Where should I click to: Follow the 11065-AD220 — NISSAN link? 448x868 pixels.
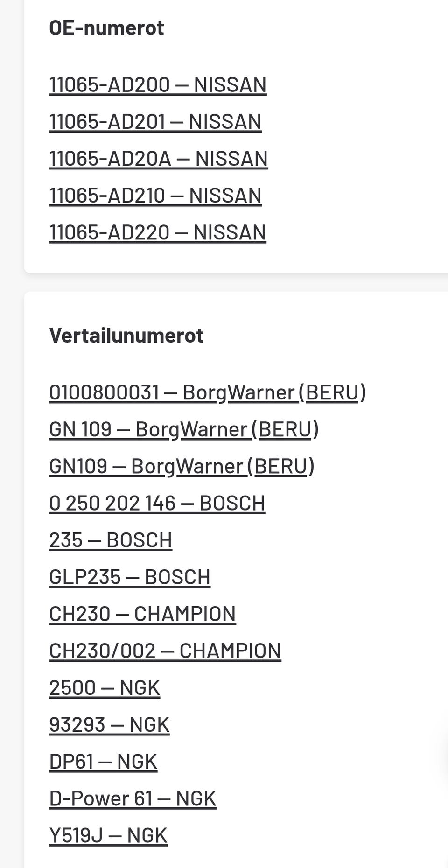coord(157,232)
